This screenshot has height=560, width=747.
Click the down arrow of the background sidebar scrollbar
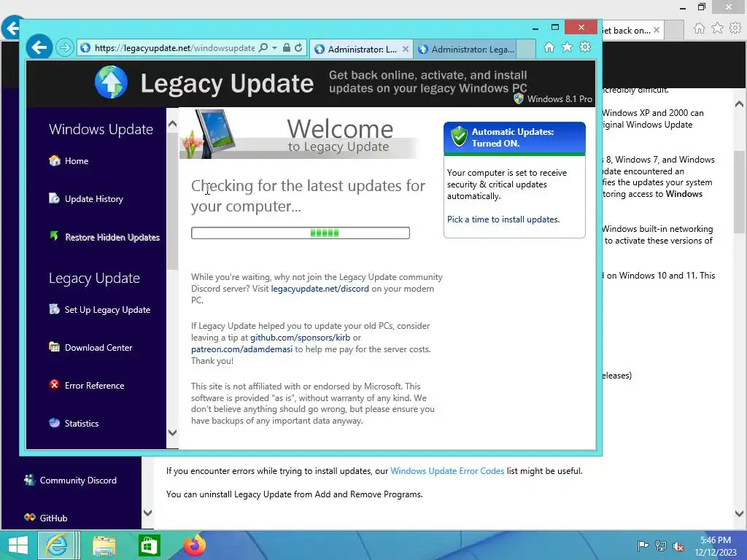147,513
